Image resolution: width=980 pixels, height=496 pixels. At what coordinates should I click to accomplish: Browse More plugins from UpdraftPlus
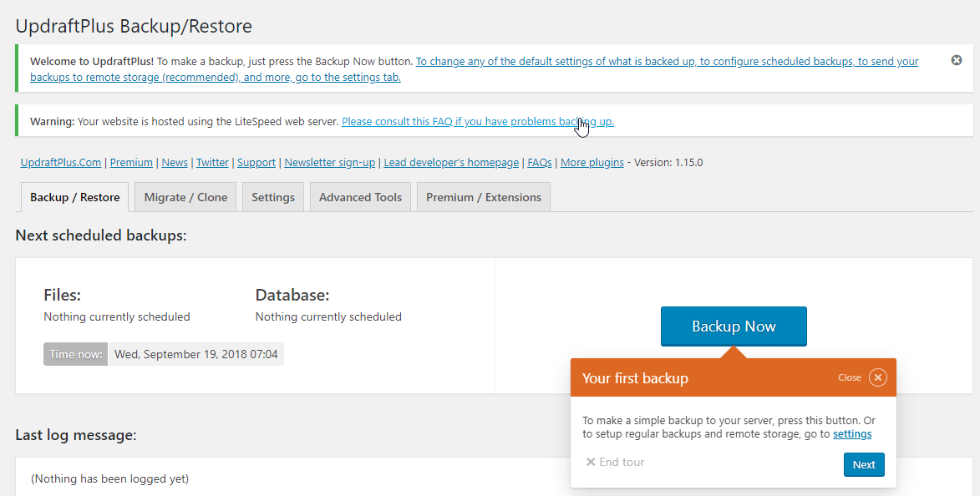[x=592, y=162]
